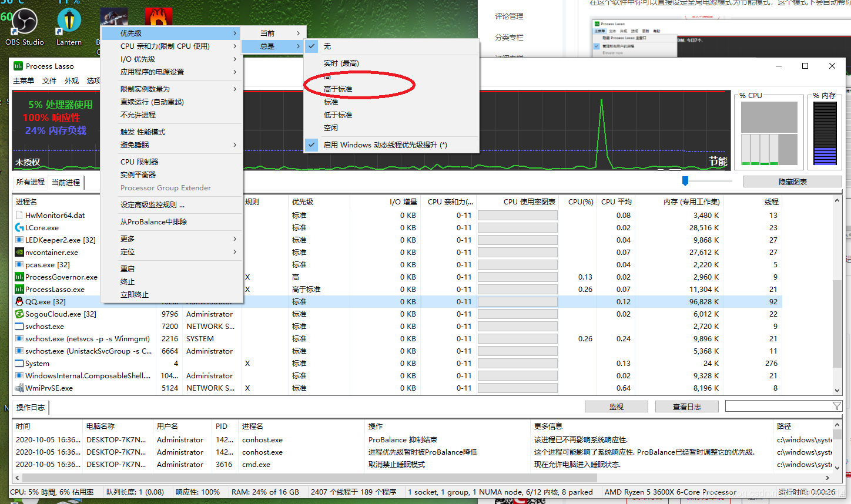851x504 pixels.
Task: Click the svchost.exe (netsvcs) row icon
Action: [x=19, y=339]
